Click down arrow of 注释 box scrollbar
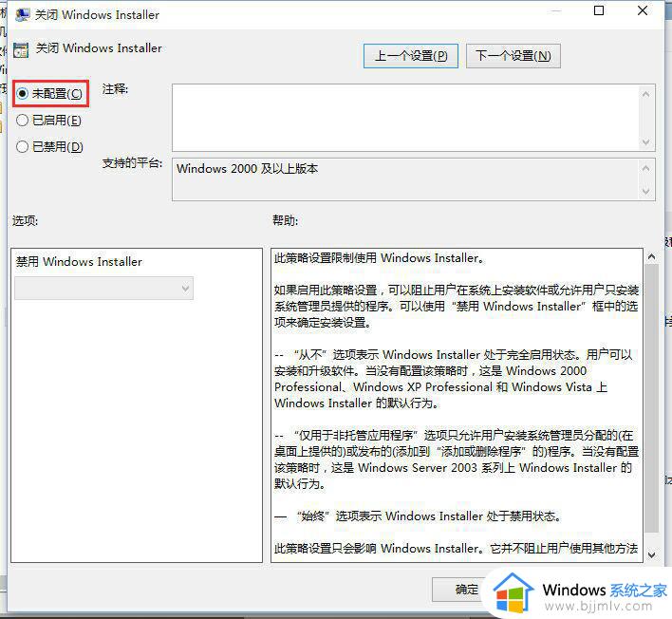Screen dimensions: 672x619 click(x=645, y=142)
